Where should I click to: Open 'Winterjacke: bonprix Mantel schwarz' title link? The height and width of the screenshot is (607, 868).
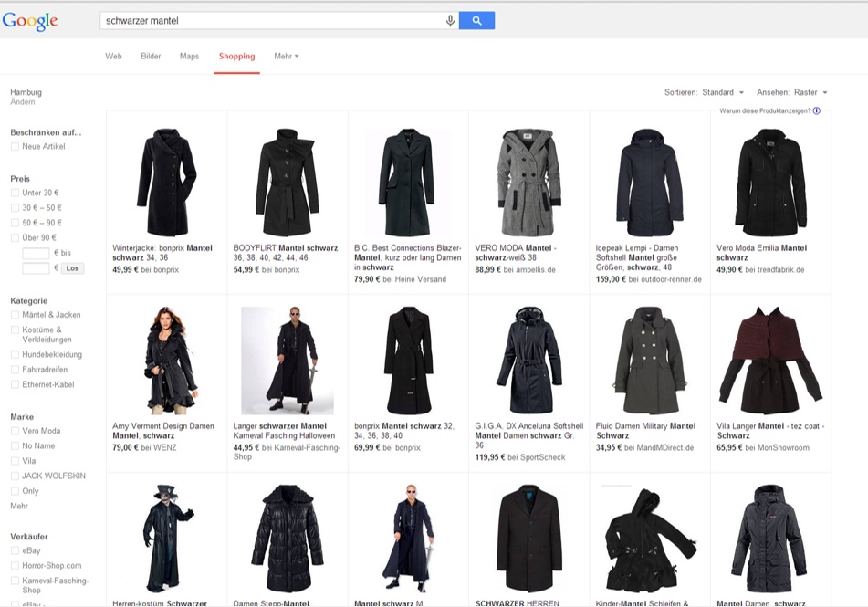[162, 253]
